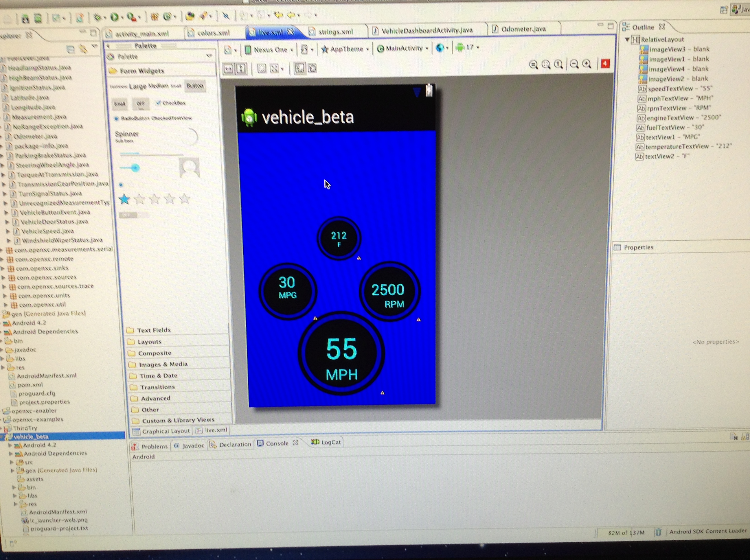Viewport: 750px width, 560px height.
Task: Collapse the RelativeLayout outline node
Action: point(627,40)
